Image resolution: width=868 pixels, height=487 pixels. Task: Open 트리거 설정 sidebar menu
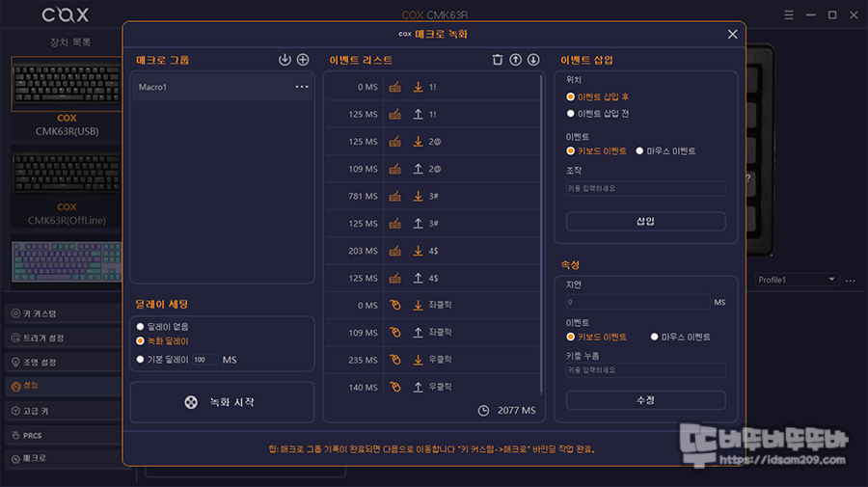click(x=64, y=338)
